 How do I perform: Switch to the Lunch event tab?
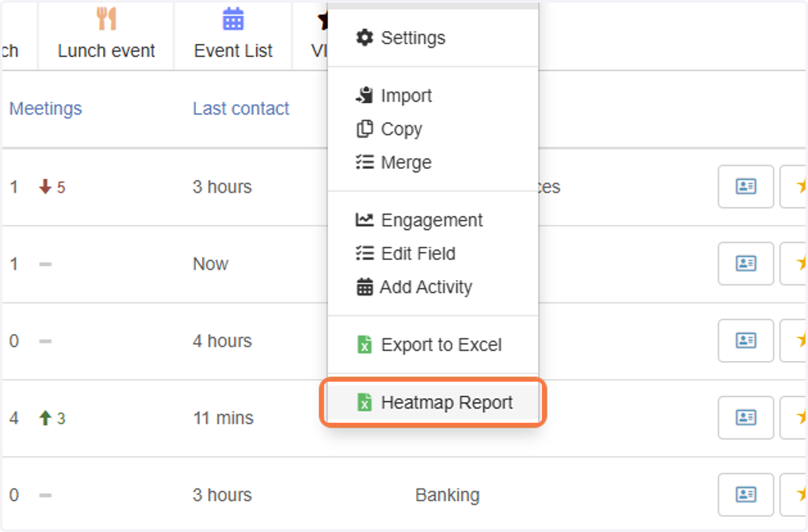tap(106, 35)
